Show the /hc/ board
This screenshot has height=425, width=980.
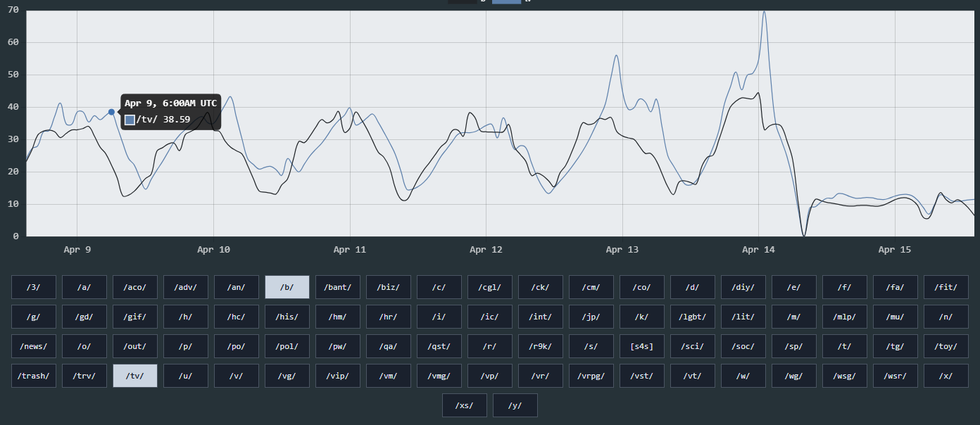237,317
